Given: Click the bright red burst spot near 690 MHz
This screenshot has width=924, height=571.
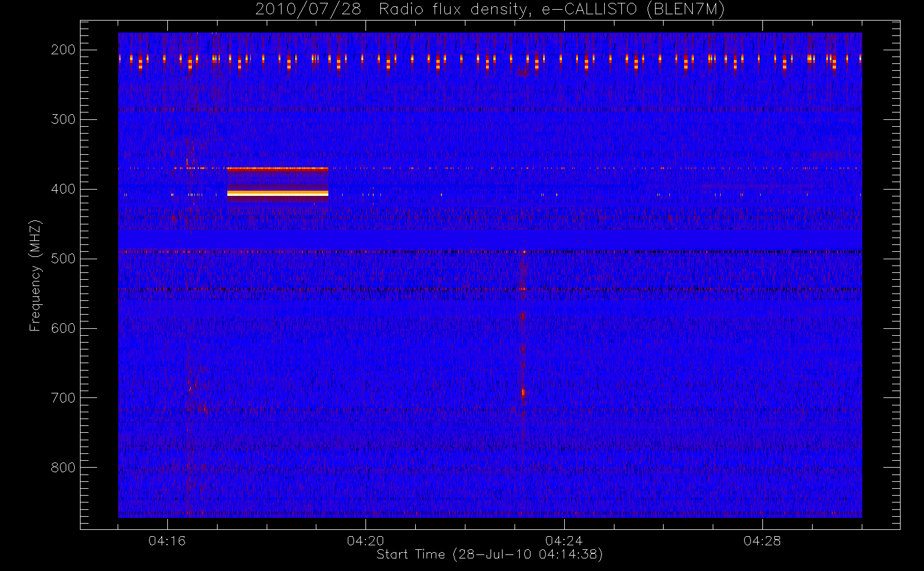Looking at the screenshot, I should pos(523,392).
